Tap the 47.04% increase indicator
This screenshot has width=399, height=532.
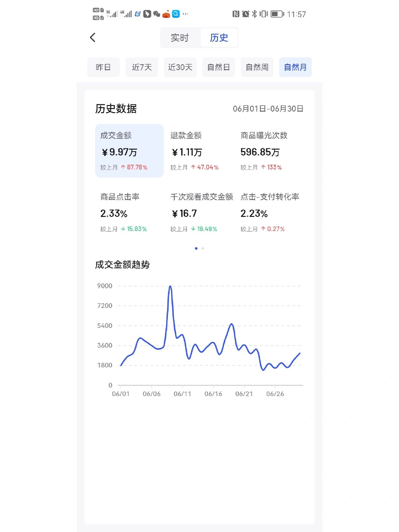[205, 167]
